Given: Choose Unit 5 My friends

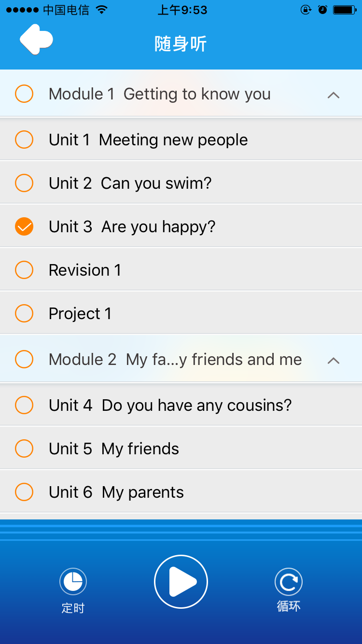Looking at the screenshot, I should 114,449.
